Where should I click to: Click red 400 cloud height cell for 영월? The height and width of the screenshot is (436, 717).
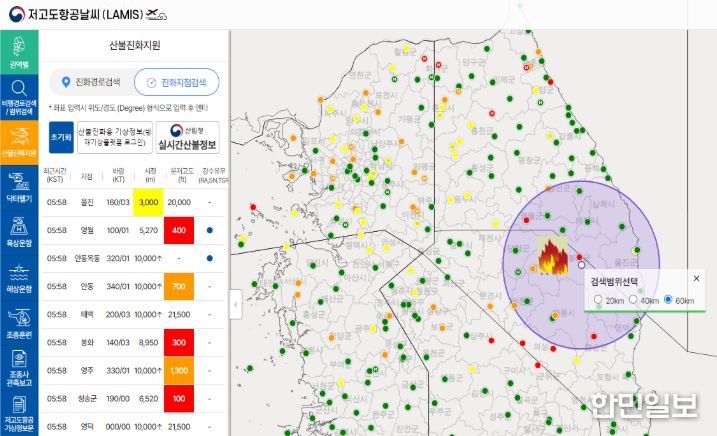[x=179, y=230]
